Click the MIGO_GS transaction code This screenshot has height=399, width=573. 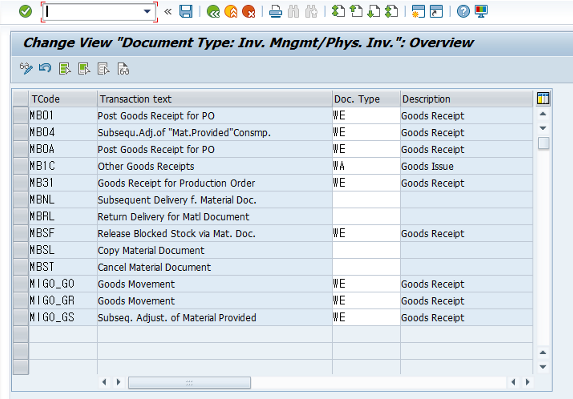pyautogui.click(x=52, y=317)
